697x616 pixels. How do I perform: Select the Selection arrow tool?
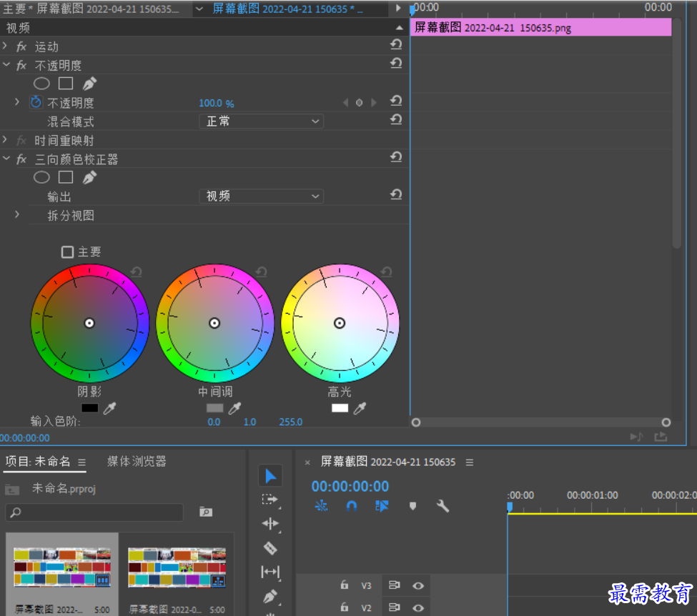[270, 476]
